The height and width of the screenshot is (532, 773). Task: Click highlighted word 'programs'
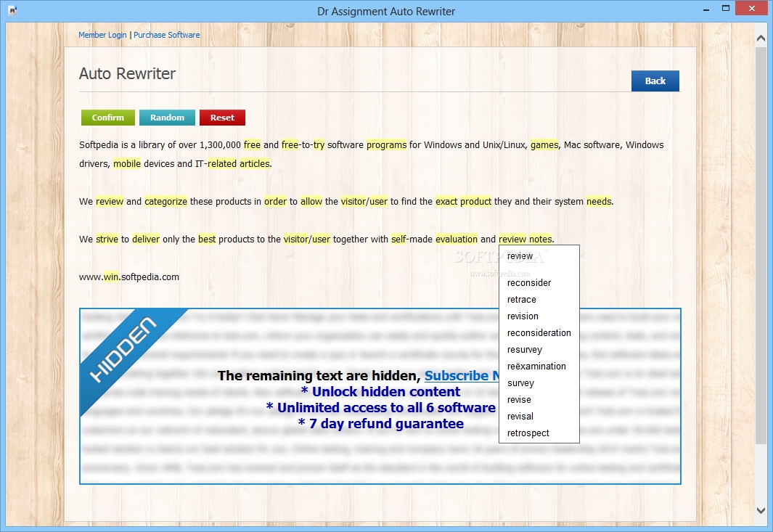pos(386,145)
